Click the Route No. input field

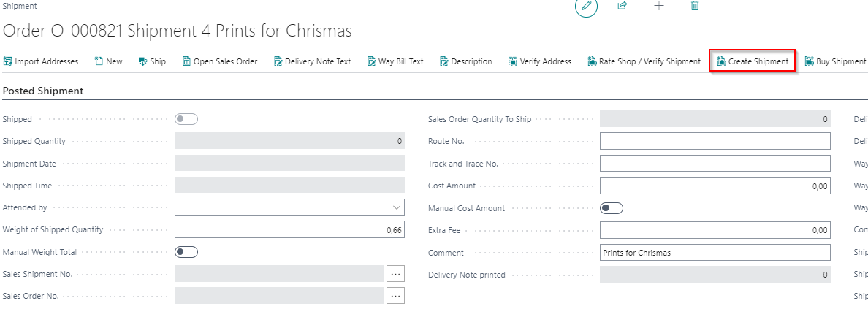tap(715, 141)
